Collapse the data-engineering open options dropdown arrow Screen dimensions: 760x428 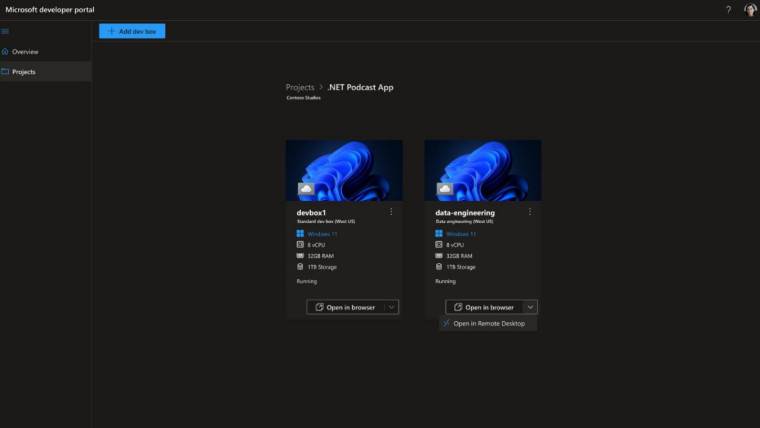[x=530, y=307]
